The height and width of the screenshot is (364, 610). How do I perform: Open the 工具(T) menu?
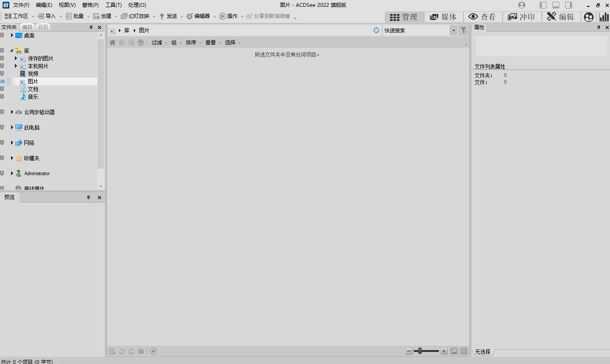[113, 5]
